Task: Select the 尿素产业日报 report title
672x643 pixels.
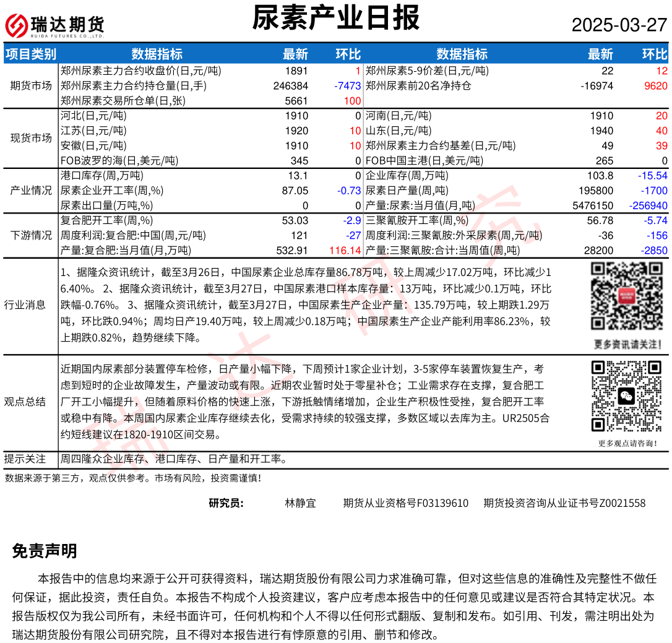Action: coord(336,18)
